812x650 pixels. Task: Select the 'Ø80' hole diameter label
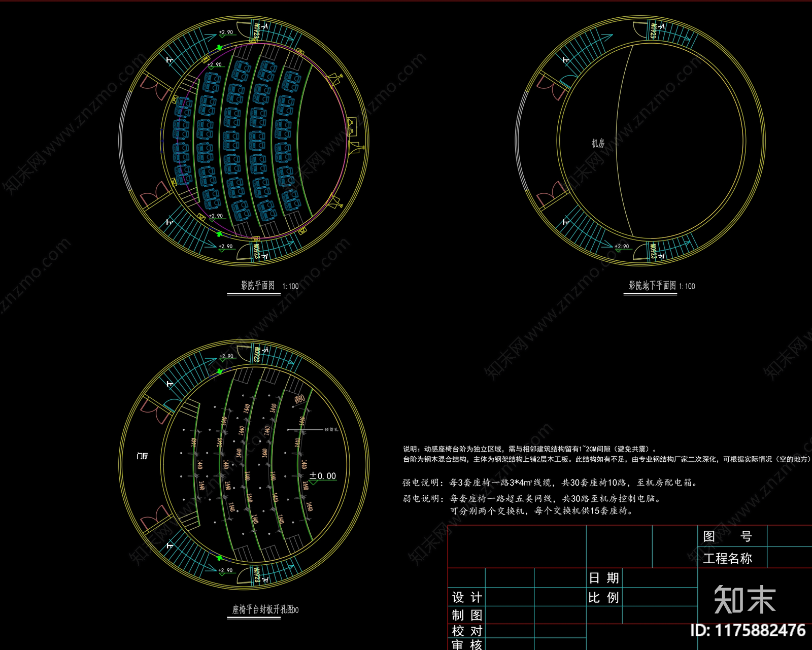[x=299, y=399]
